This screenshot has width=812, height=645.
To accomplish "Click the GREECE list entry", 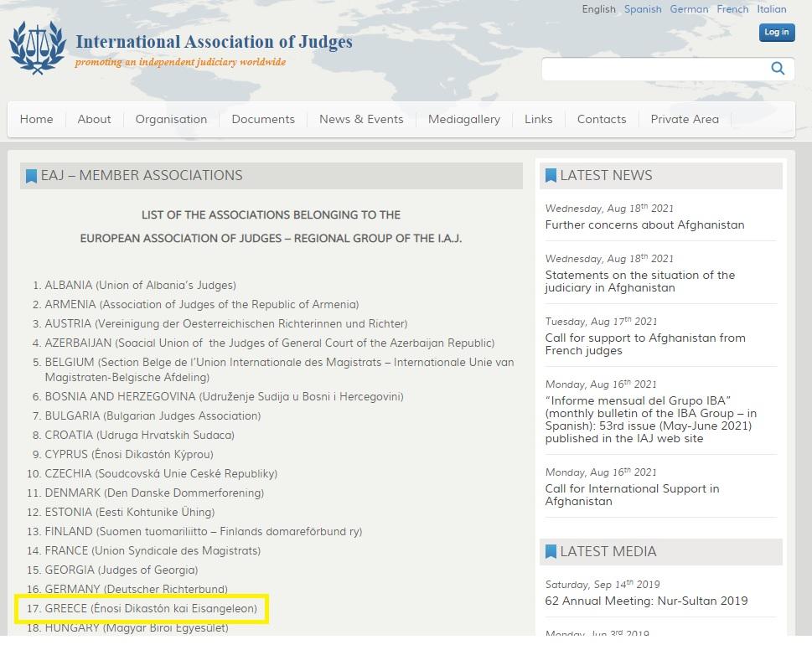I will 151,608.
